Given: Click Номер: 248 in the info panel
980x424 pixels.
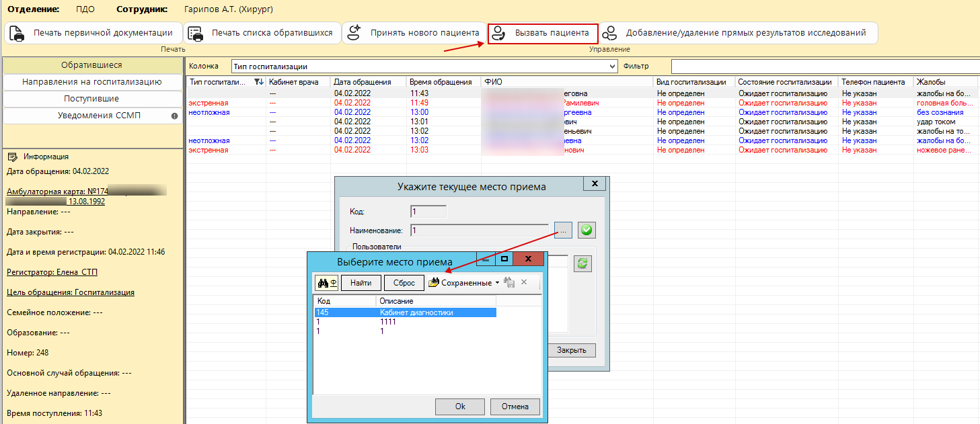Looking at the screenshot, I should click(x=28, y=353).
